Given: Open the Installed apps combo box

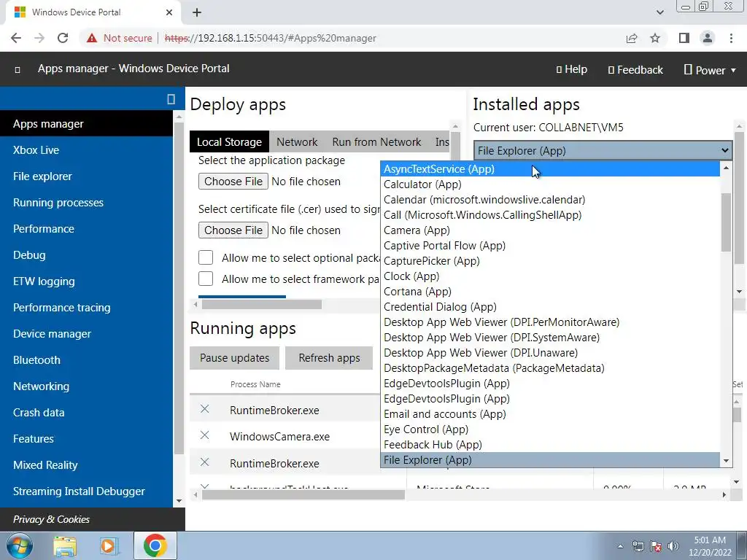Looking at the screenshot, I should [x=603, y=150].
